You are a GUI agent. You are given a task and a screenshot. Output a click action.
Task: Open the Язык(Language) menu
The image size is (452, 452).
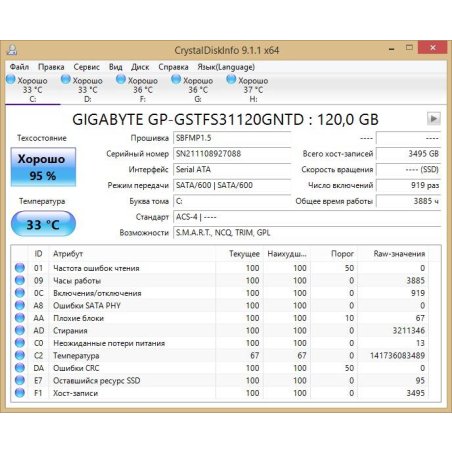pyautogui.click(x=226, y=67)
